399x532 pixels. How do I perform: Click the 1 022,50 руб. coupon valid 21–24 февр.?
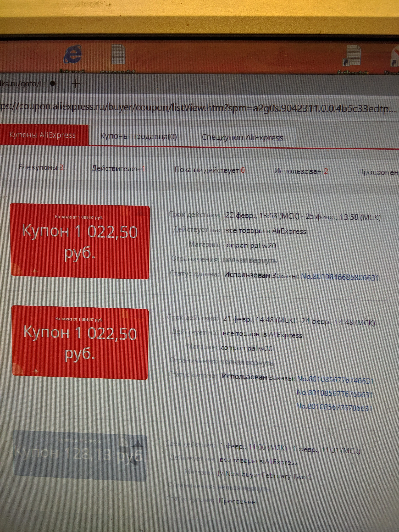(80, 343)
